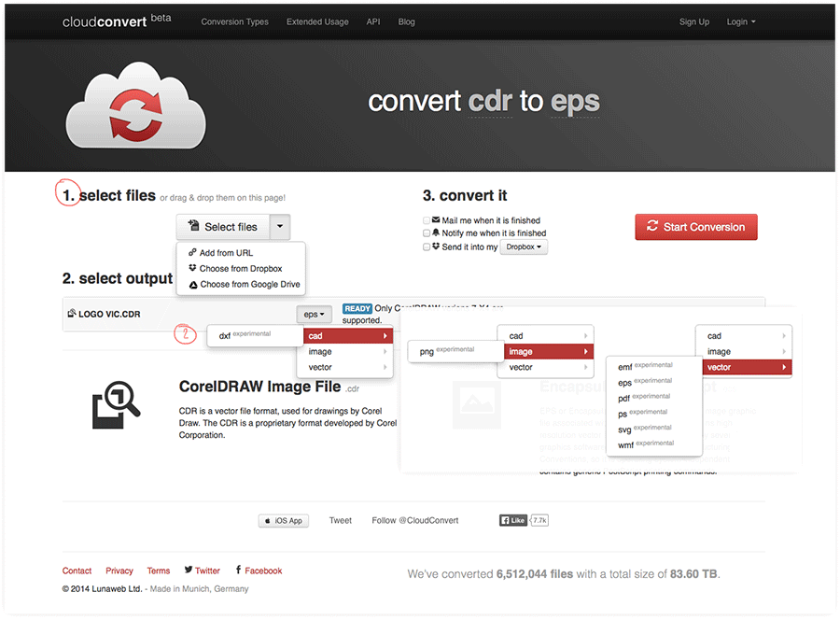Image resolution: width=840 pixels, height=620 pixels.
Task: Click the Dropbox icon beside Send it into
Action: (x=436, y=246)
